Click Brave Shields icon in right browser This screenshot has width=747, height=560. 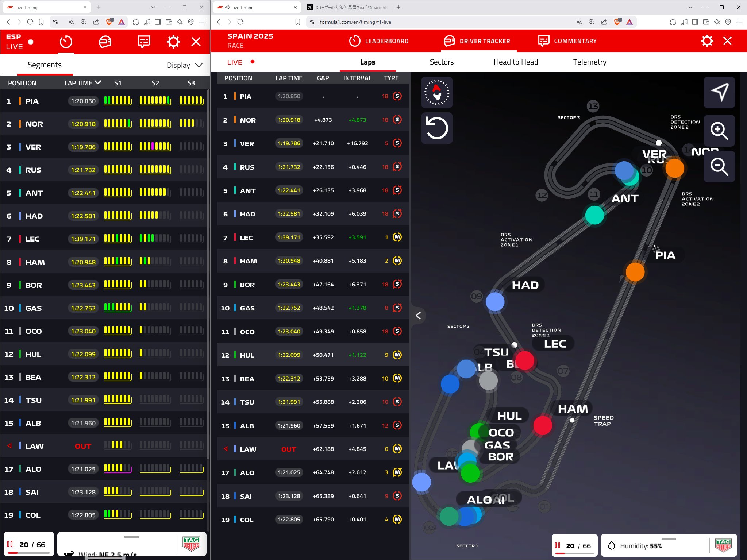pyautogui.click(x=617, y=22)
